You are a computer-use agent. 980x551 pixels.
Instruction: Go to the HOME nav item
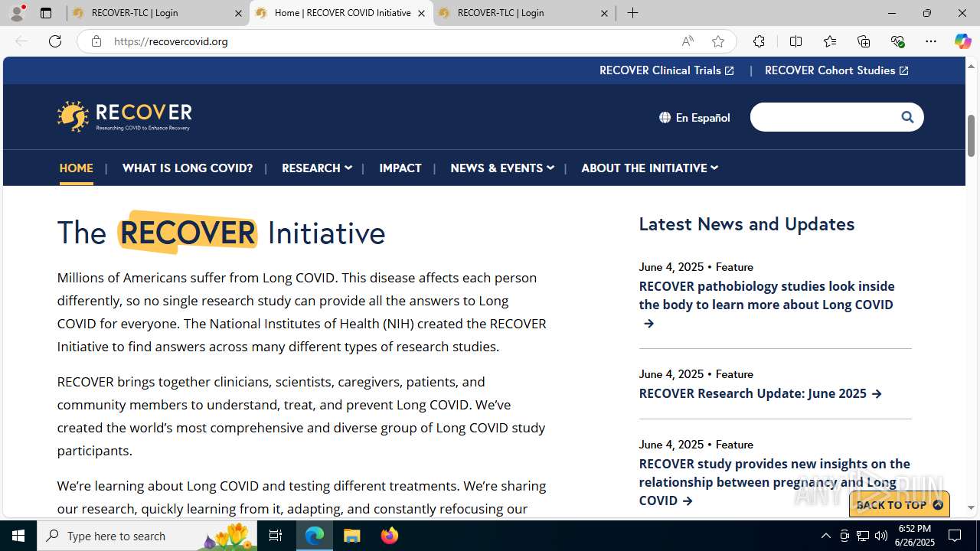[x=77, y=168]
